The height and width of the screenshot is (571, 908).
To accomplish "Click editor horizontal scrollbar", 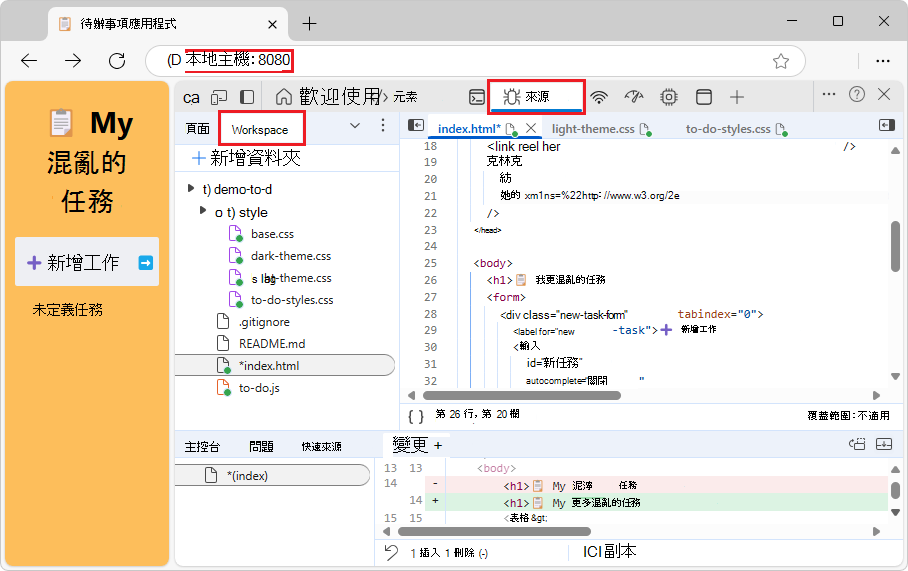I will click(x=522, y=396).
